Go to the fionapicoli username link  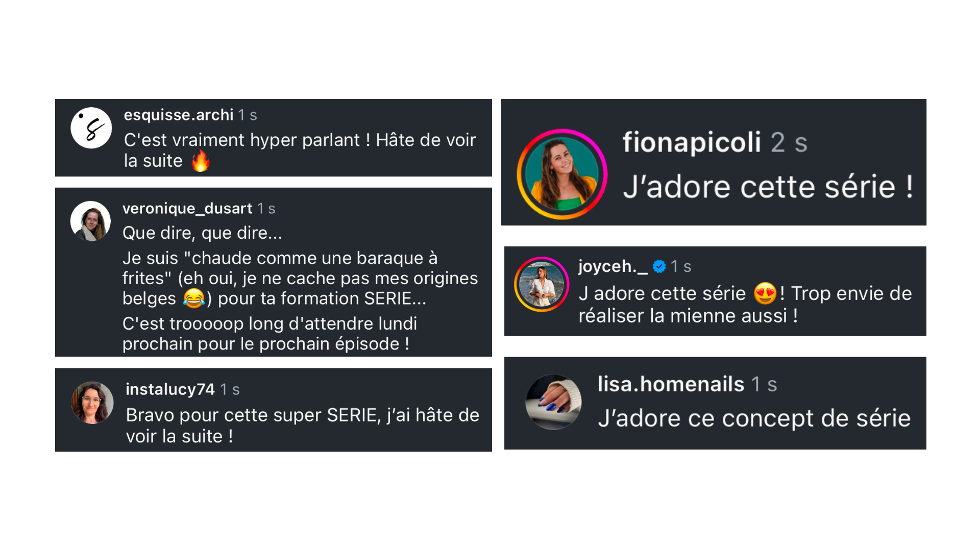[692, 142]
